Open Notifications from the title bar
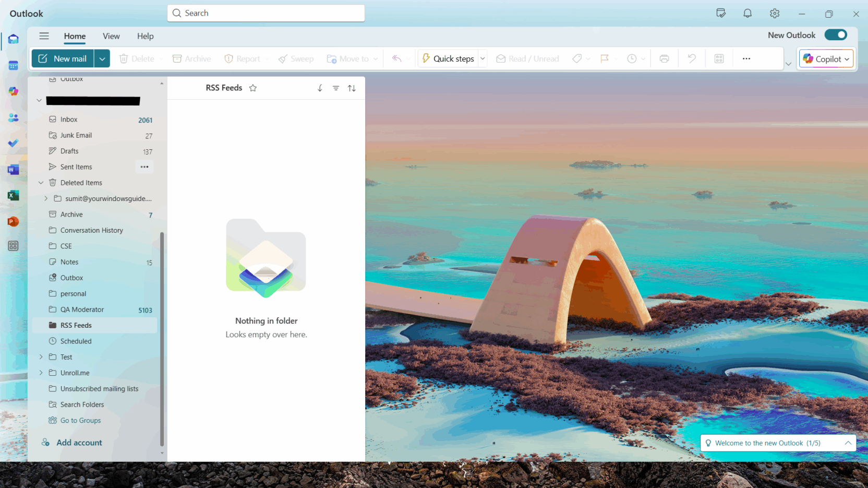This screenshot has height=488, width=868. pyautogui.click(x=747, y=13)
